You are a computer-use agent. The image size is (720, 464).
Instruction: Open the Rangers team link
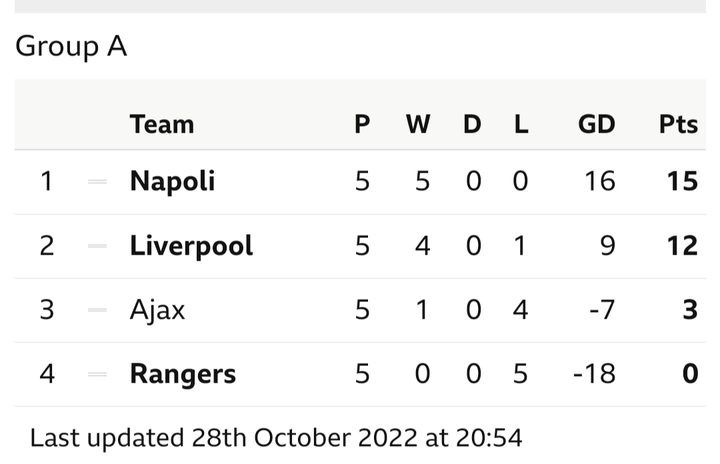click(183, 374)
